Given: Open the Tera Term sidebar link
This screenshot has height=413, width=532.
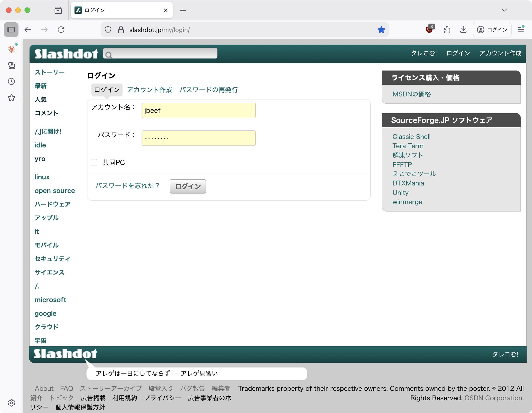Looking at the screenshot, I should pos(408,146).
